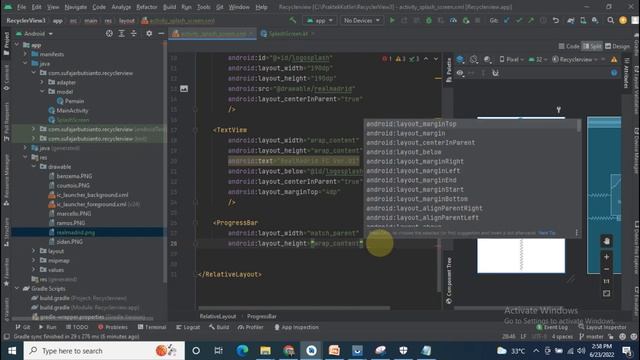Select opened file target icon in Project panel
Screen dimensions: 640x360
coord(109,33)
